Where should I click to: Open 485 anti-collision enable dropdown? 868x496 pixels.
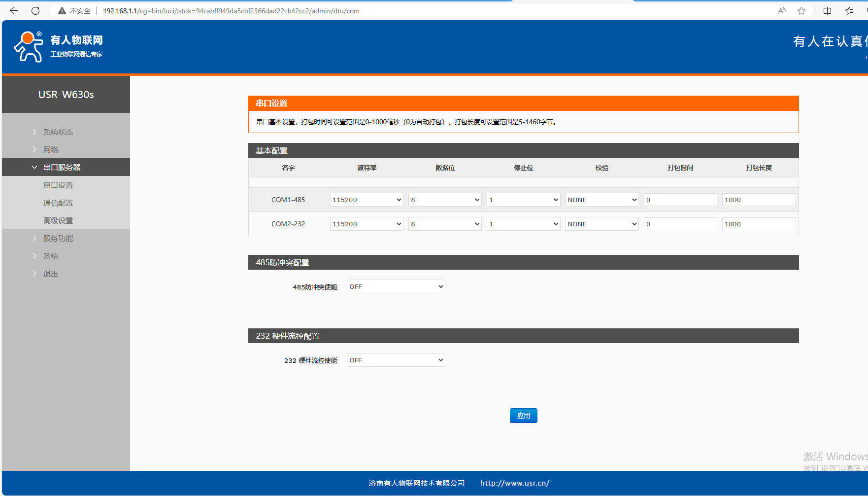[396, 286]
